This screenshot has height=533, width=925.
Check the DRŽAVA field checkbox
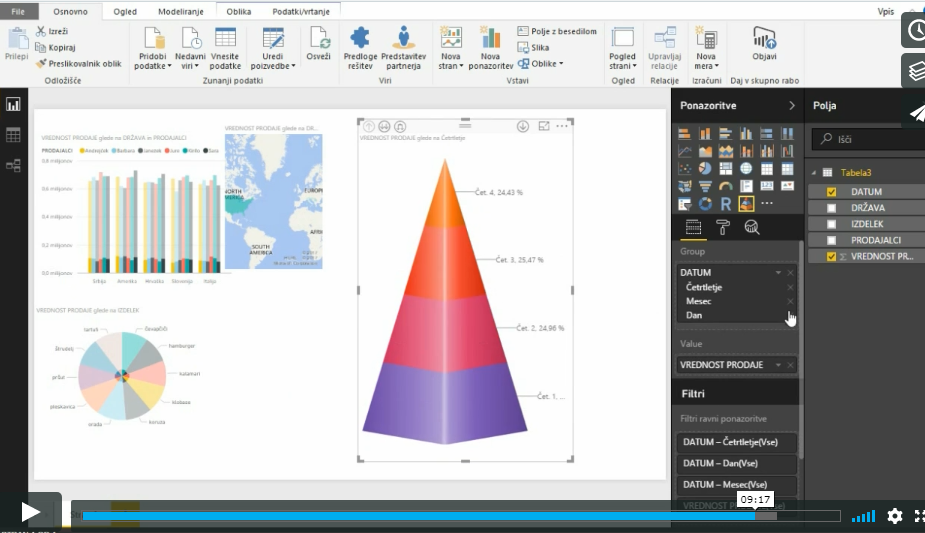tap(831, 208)
